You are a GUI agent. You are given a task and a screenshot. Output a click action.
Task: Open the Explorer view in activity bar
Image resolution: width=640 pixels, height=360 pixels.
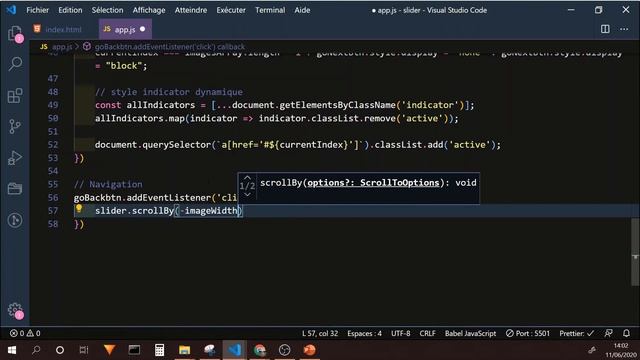coord(15,33)
